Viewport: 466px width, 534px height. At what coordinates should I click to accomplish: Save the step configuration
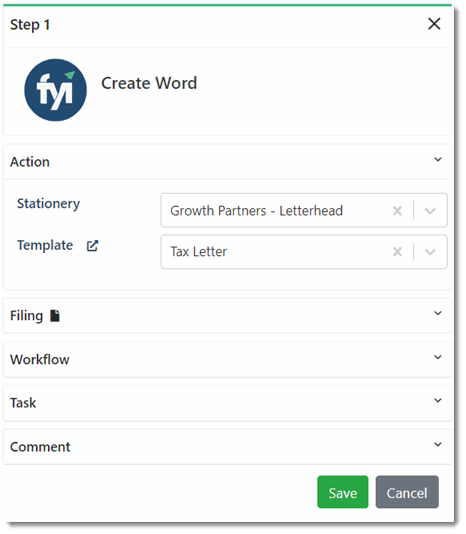click(343, 492)
